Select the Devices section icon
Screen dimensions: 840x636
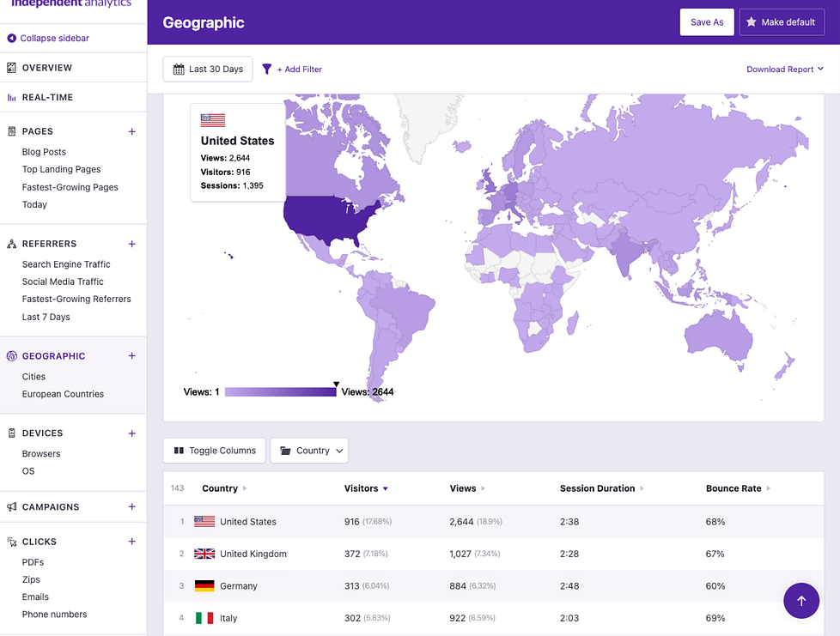pos(9,433)
